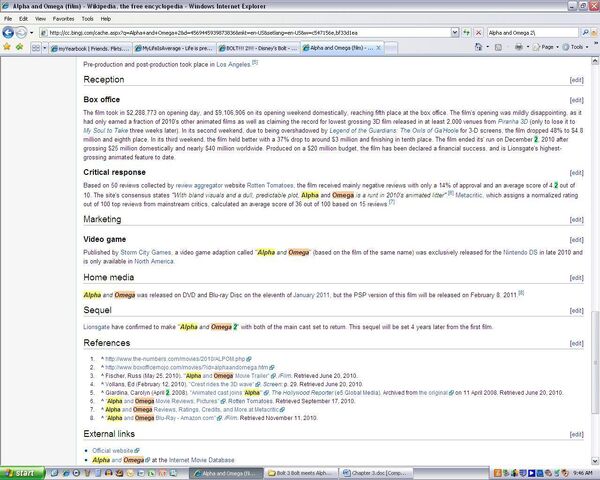Click the Home icon in command bar
This screenshot has width=600, height=480.
(x=478, y=47)
